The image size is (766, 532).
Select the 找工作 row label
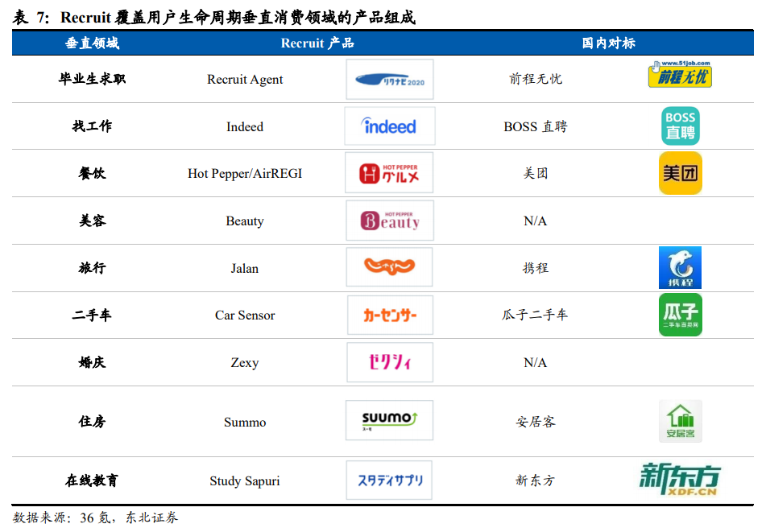93,126
